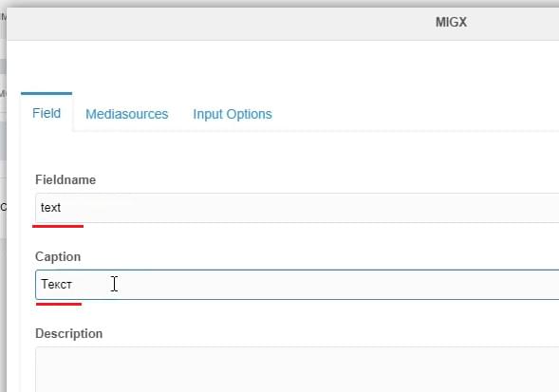The height and width of the screenshot is (392, 559).
Task: Place cursor on "Текст" in the Caption field
Action: 56,285
